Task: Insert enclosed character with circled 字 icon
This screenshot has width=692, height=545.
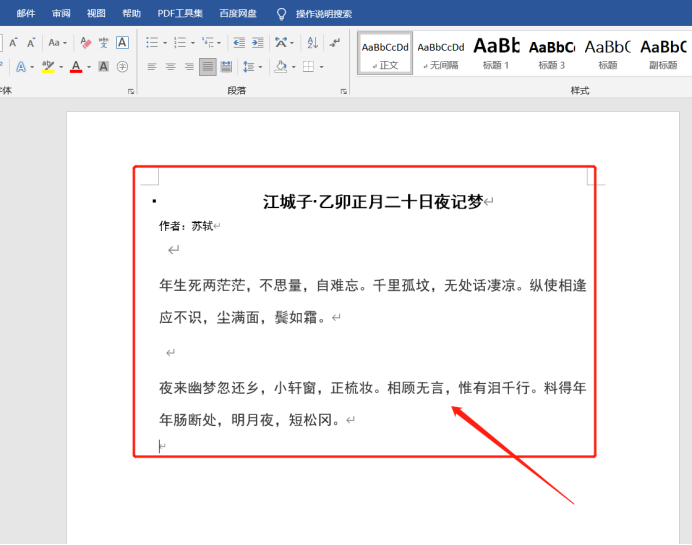Action: pyautogui.click(x=122, y=67)
